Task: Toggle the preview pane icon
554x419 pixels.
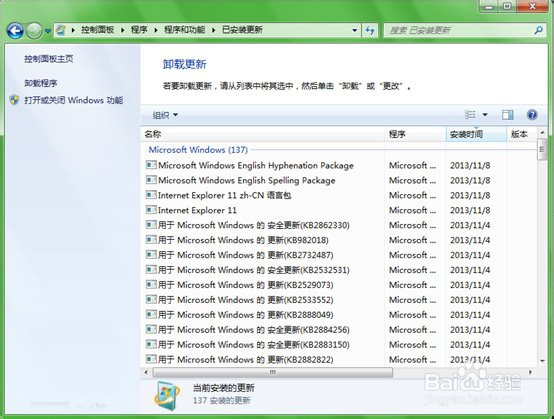Action: 508,115
